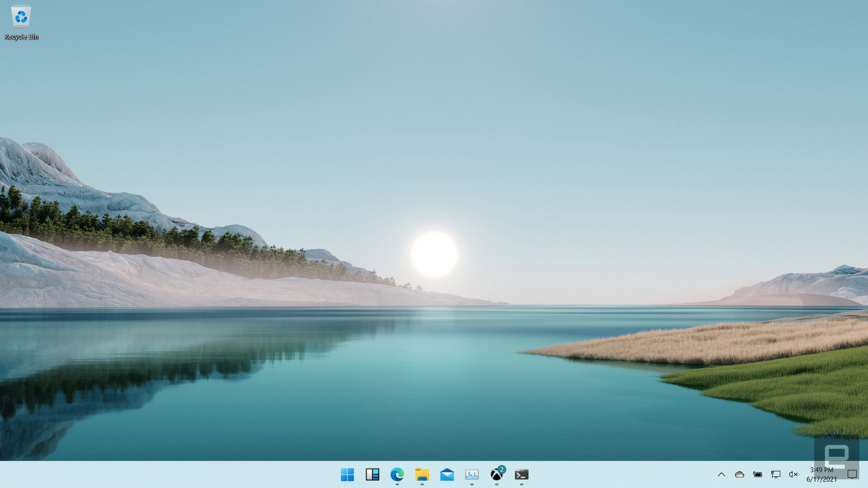Screen dimensions: 868x488
Task: Open the Windows Start menu
Action: 347,474
